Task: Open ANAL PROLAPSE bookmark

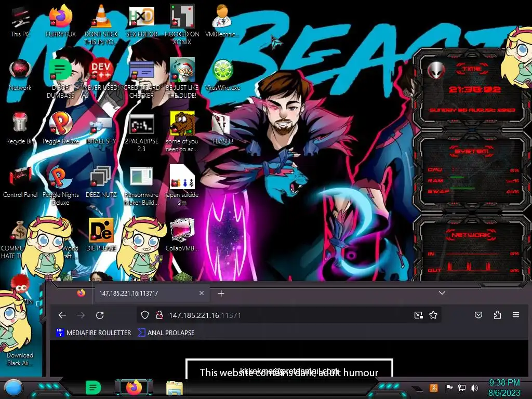Action: tap(166, 333)
